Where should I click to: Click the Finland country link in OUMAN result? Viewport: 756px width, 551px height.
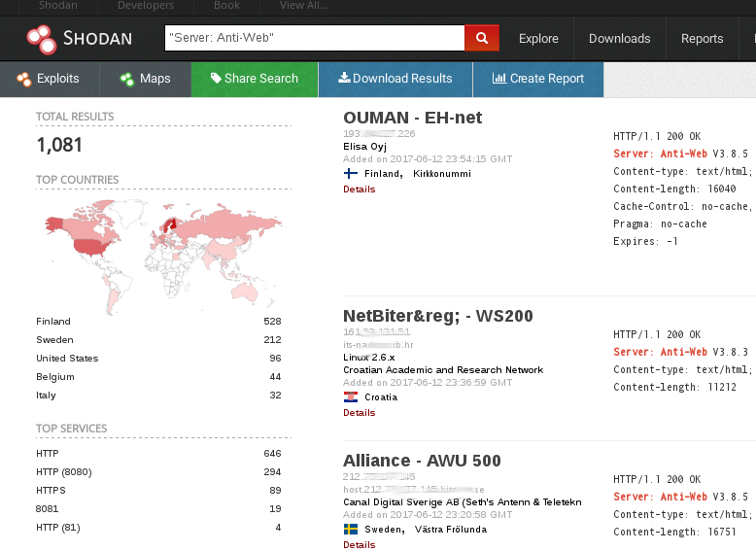pos(381,174)
